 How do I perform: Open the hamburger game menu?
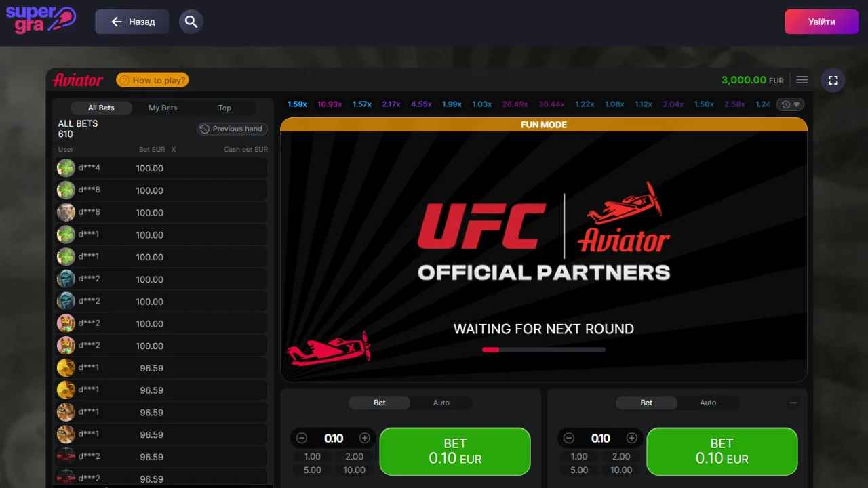tap(802, 80)
